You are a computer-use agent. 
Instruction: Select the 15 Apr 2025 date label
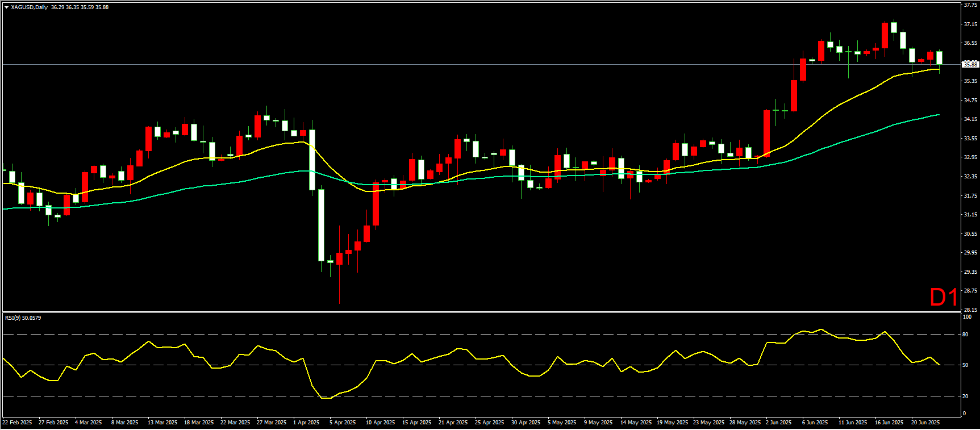tap(416, 423)
